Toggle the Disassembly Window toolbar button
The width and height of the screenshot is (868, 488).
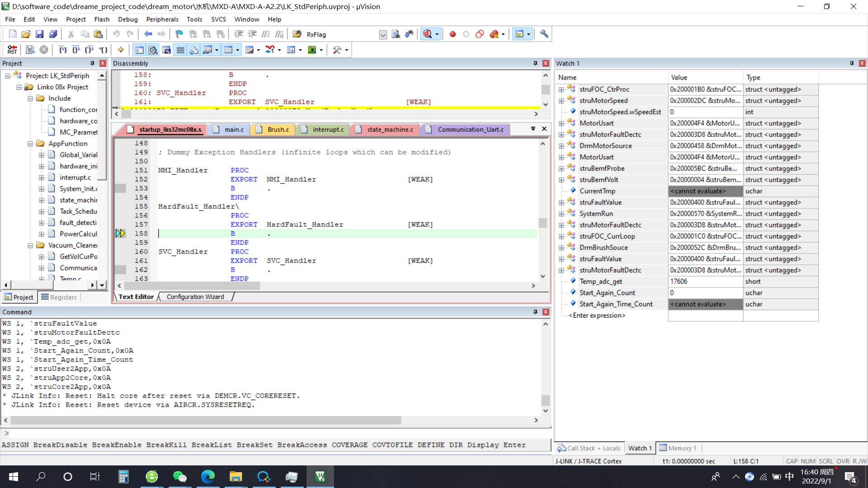153,50
